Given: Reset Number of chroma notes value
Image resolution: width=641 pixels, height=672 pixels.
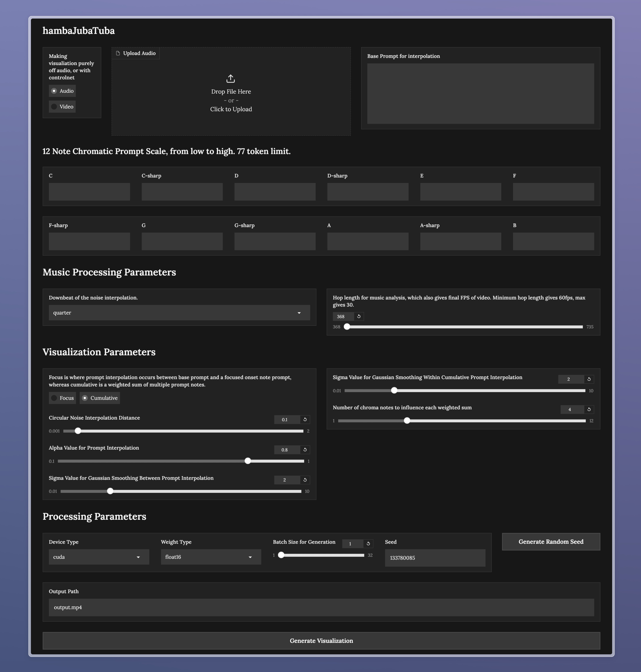Looking at the screenshot, I should tap(589, 409).
